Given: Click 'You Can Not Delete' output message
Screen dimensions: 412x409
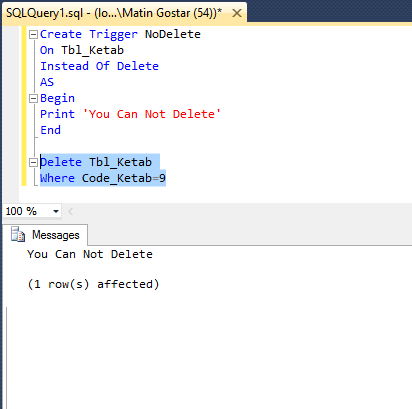Looking at the screenshot, I should [x=90, y=254].
